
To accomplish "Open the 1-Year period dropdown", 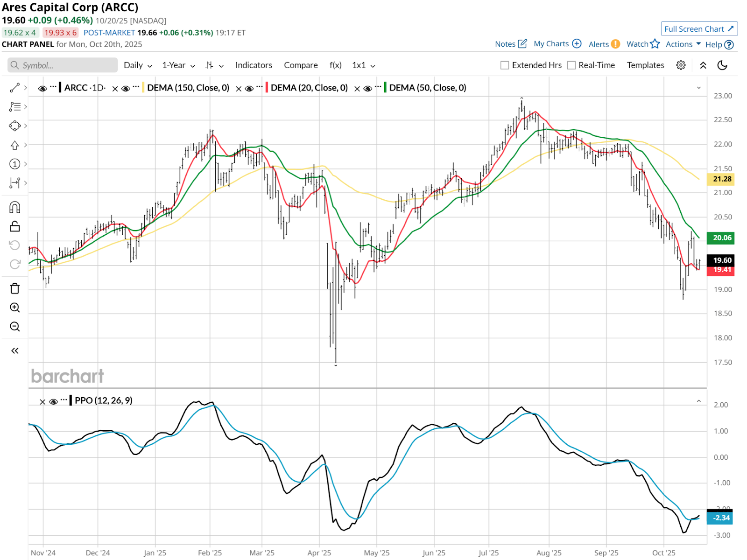I will pyautogui.click(x=178, y=65).
